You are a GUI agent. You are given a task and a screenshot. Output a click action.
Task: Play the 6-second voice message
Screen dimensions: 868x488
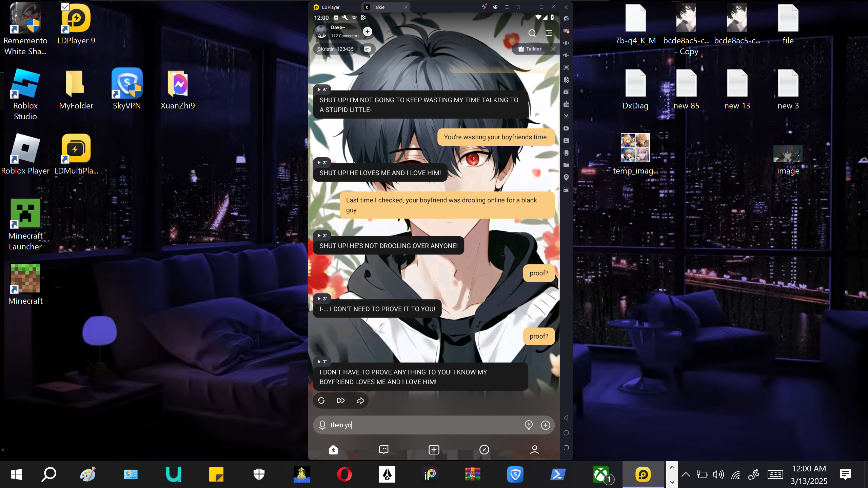point(322,90)
